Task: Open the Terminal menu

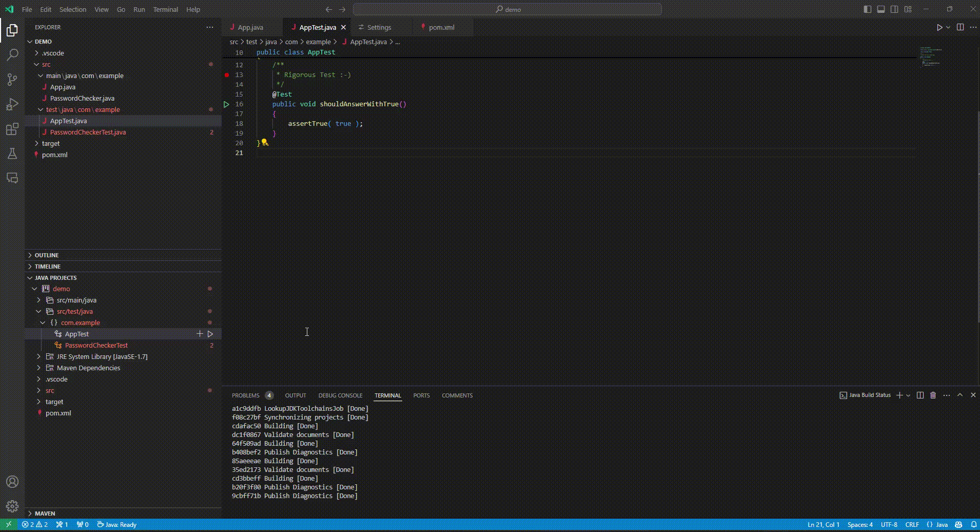Action: click(165, 9)
